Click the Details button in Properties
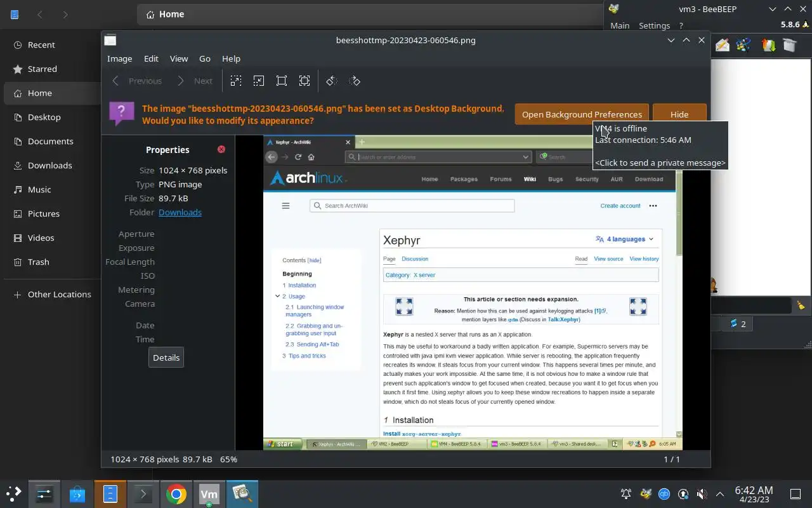 (x=166, y=358)
